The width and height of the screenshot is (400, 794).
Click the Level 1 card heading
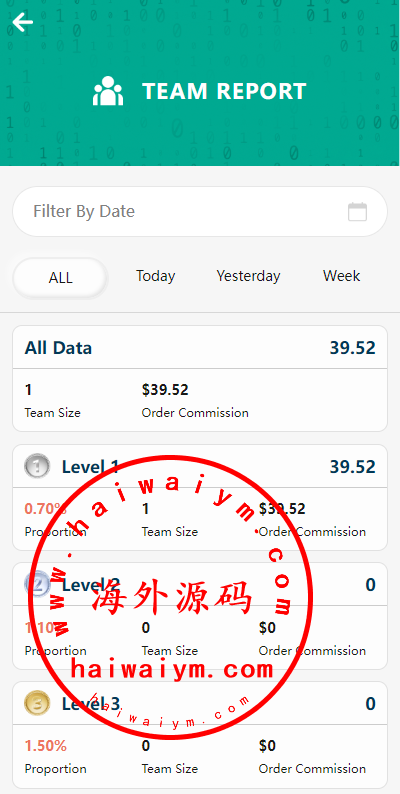pyautogui.click(x=91, y=467)
